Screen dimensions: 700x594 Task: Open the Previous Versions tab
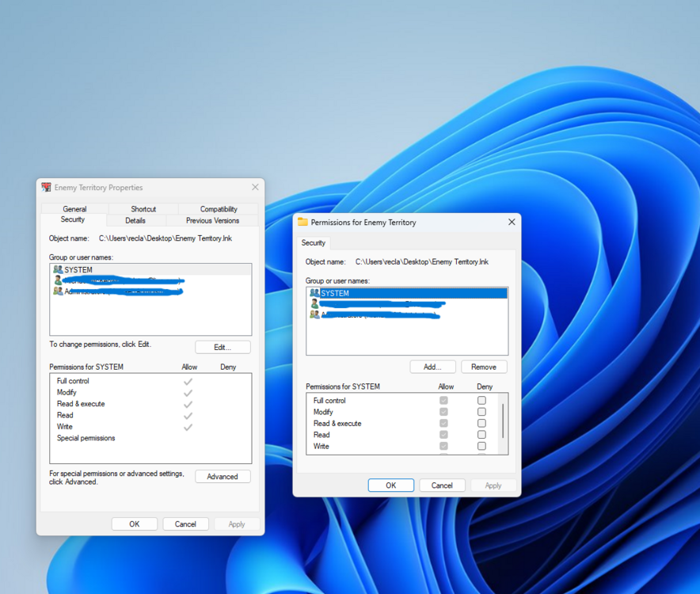tap(212, 220)
